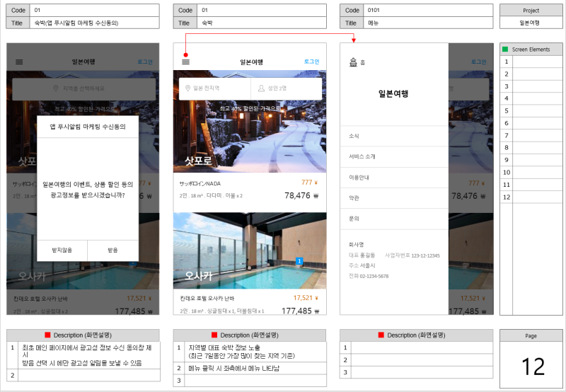Image resolution: width=566 pixels, height=392 pixels.
Task: Click the Page number 12 box
Action: pos(531,365)
